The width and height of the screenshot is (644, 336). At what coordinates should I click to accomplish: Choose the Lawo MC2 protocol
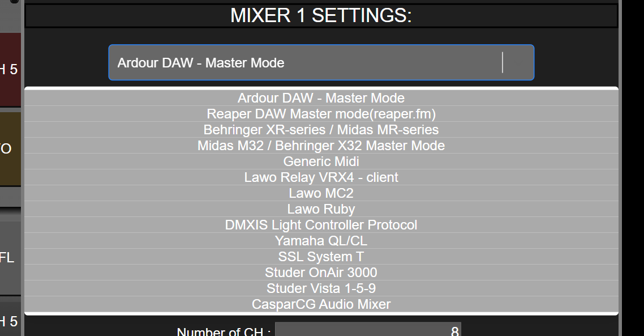(x=321, y=193)
